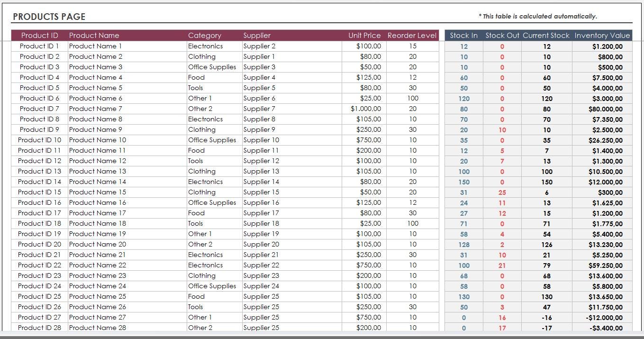The image size is (644, 339).
Task: Click Product Name 8 cell
Action: click(x=127, y=119)
